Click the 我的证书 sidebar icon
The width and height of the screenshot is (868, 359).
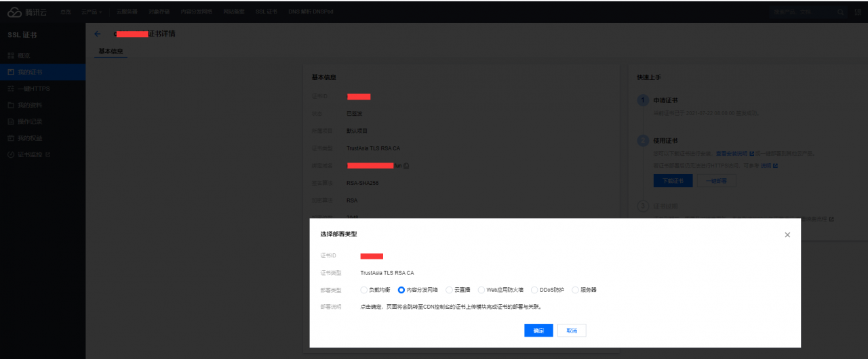click(x=10, y=72)
